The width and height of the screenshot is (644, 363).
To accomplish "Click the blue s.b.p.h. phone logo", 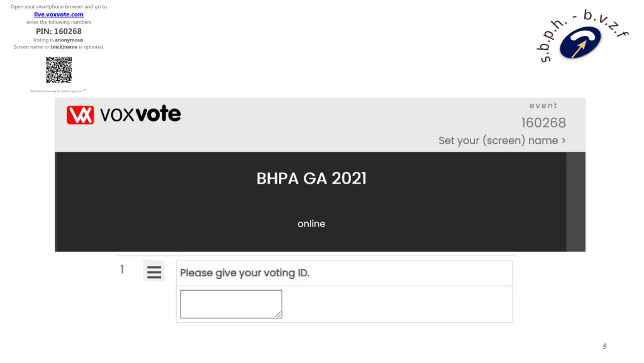I will click(580, 43).
